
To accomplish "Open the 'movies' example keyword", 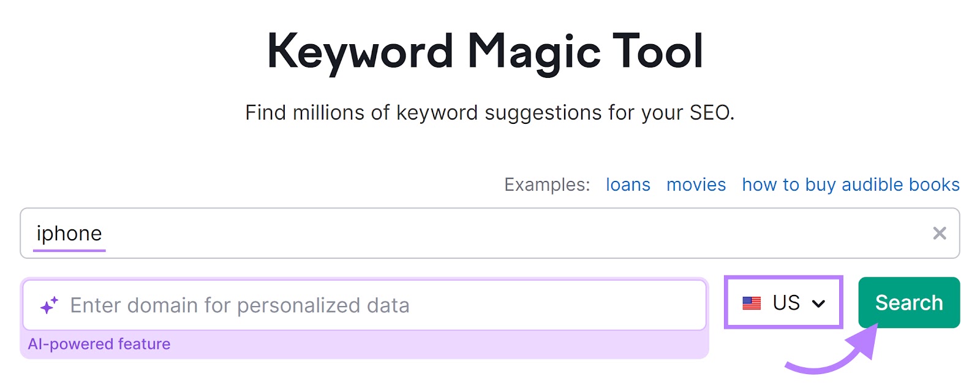I will coord(696,185).
